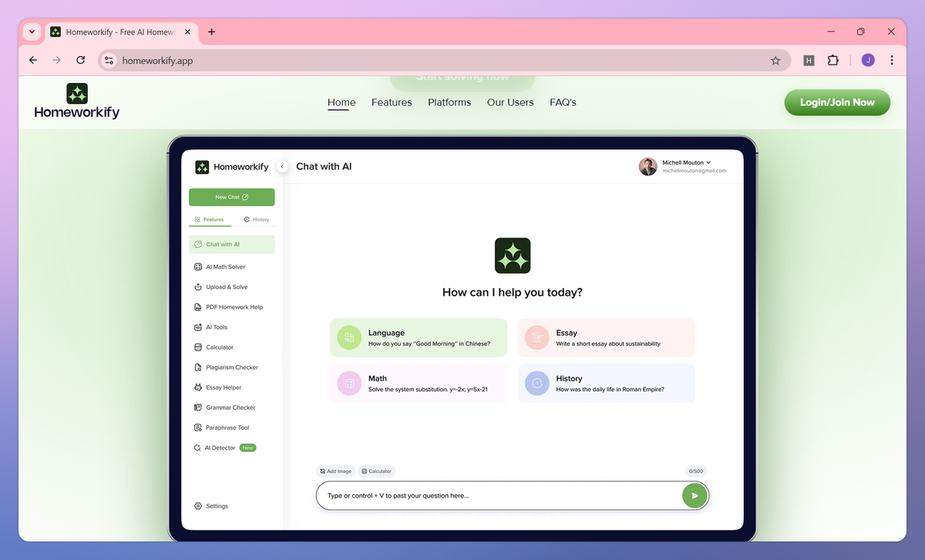This screenshot has width=925, height=560.
Task: Select the Homeworkify browser tab
Action: point(122,32)
